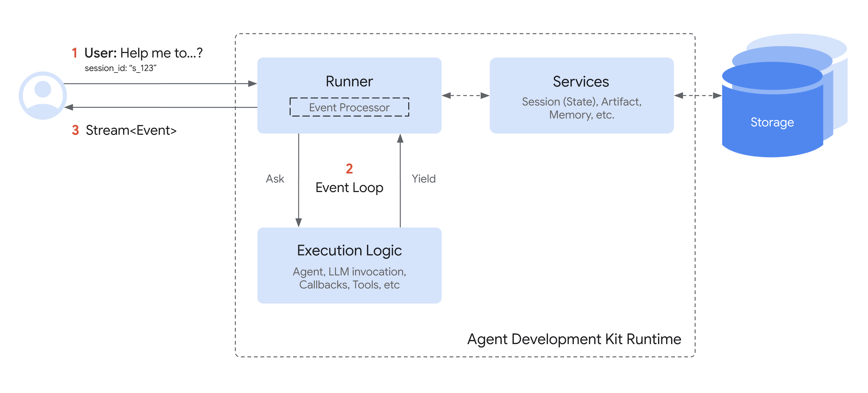
Task: Expand the Services description text
Action: click(581, 108)
